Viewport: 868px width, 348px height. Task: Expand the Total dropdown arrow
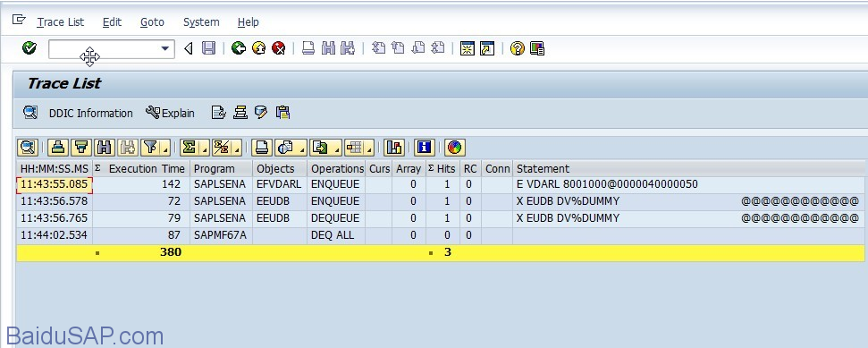tap(205, 149)
